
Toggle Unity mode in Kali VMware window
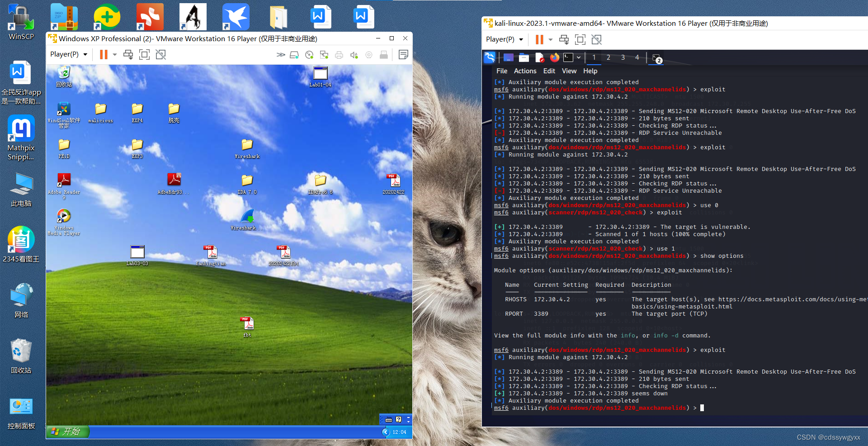pyautogui.click(x=596, y=39)
